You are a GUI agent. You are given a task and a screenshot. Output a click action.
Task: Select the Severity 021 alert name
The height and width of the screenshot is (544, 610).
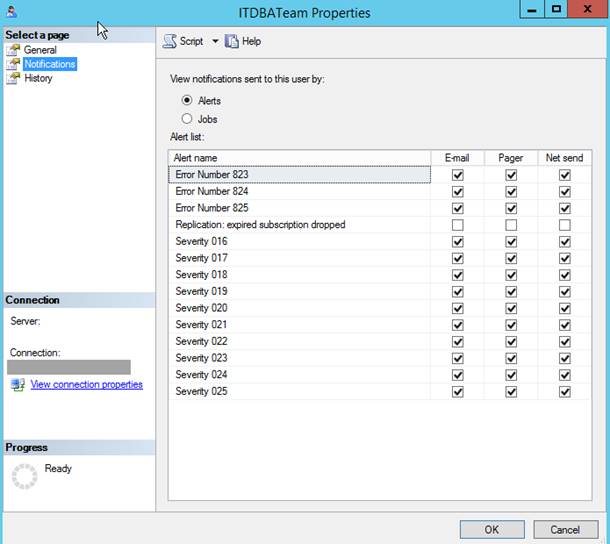coord(201,325)
